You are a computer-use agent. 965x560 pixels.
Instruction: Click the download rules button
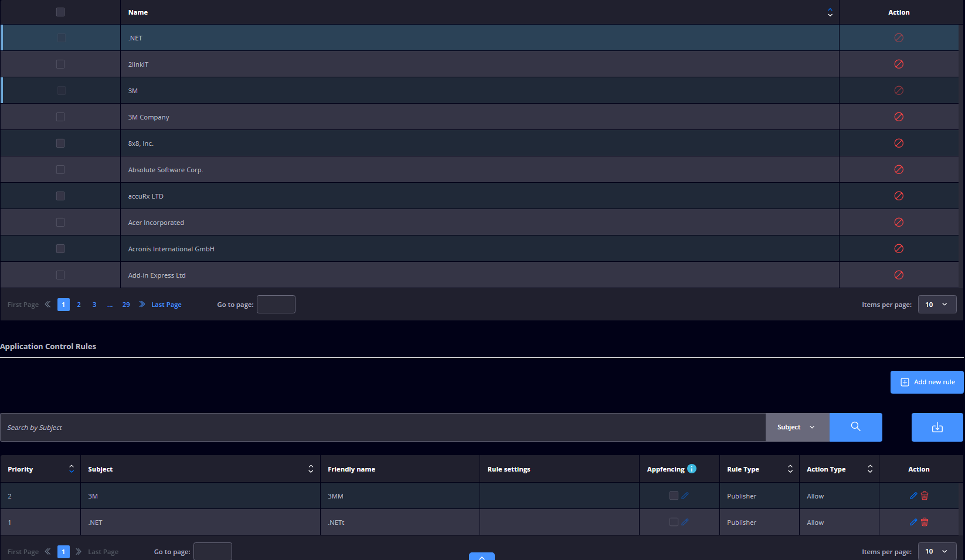click(937, 427)
